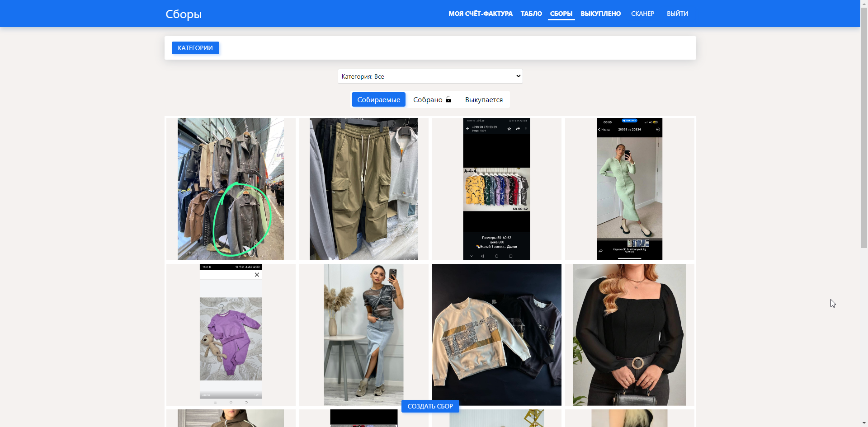Image resolution: width=868 pixels, height=427 pixels.
Task: Go to ТАБЛО in the navigation
Action: (x=531, y=14)
